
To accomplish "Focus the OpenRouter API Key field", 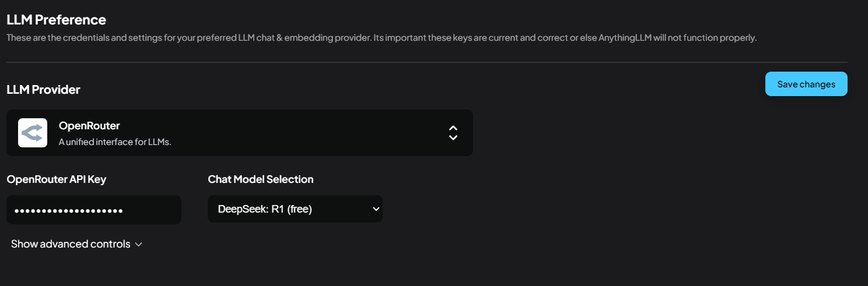I will (93, 210).
